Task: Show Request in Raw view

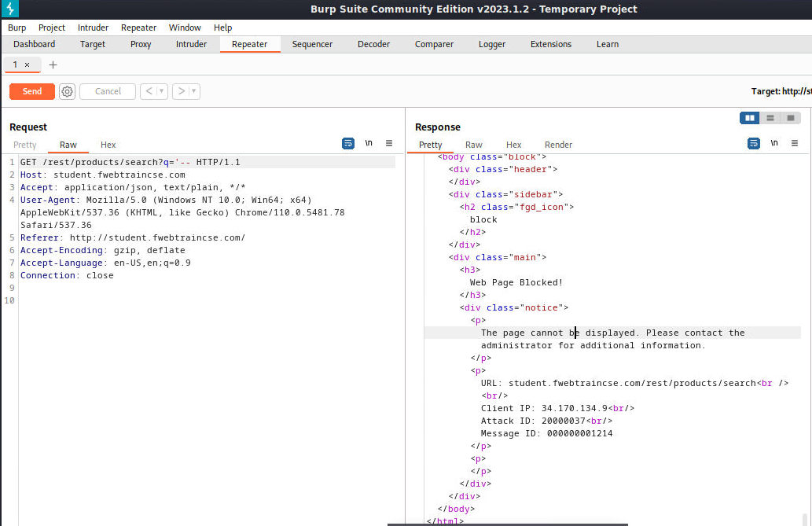Action: pyautogui.click(x=68, y=145)
